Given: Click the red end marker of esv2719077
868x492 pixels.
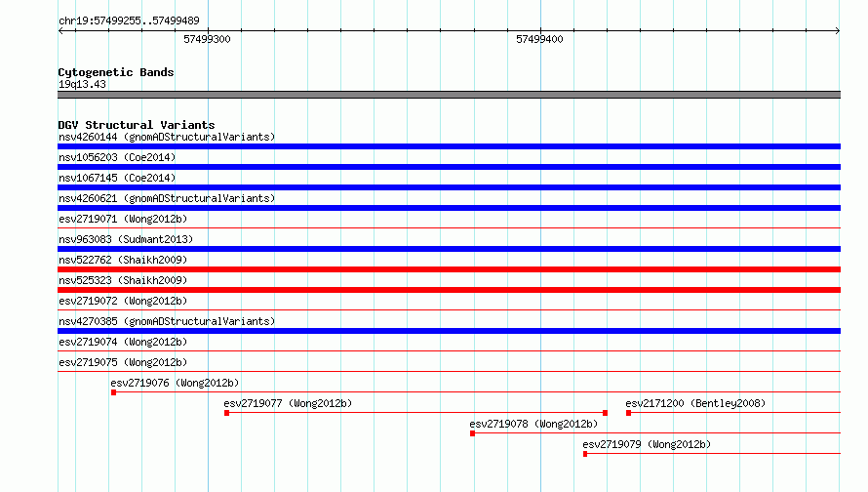Looking at the screenshot, I should 605,413.
